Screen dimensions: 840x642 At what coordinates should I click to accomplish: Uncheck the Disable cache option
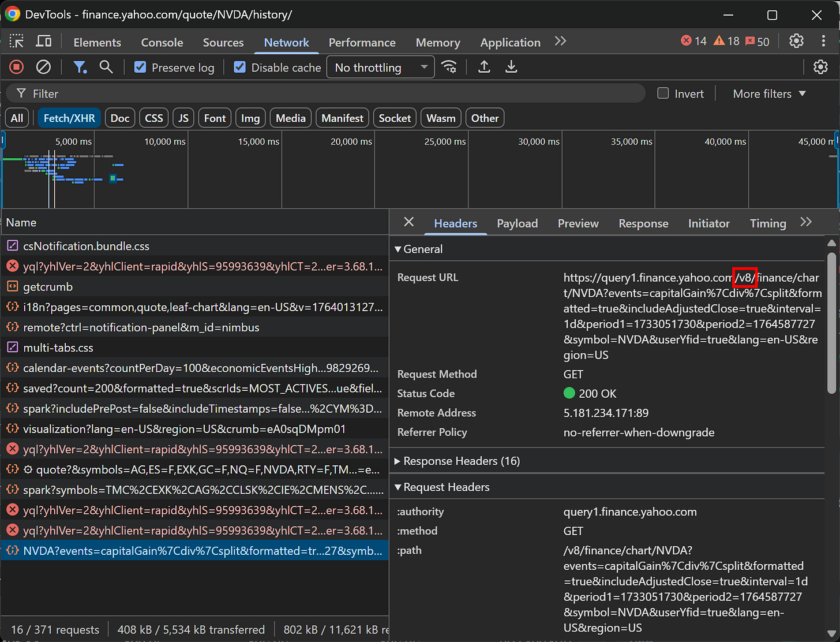[239, 67]
